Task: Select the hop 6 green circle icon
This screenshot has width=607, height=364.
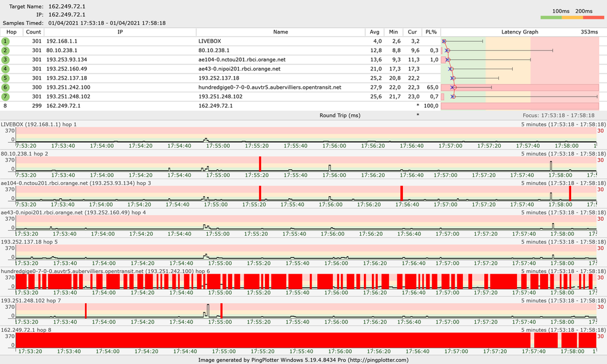Action: tap(5, 87)
